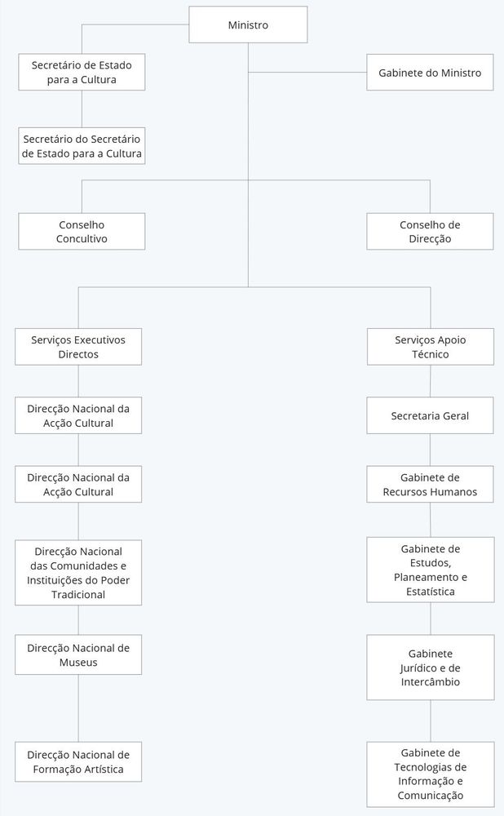Select the Serviços Apoio Técnico box
Viewport: 504px width, 816px height.
pos(430,347)
